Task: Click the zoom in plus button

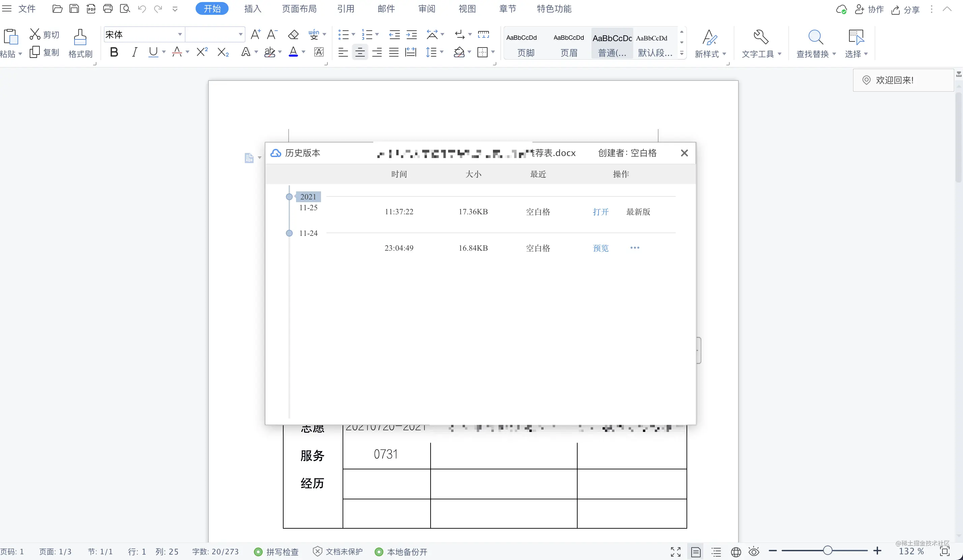Action: (x=877, y=551)
